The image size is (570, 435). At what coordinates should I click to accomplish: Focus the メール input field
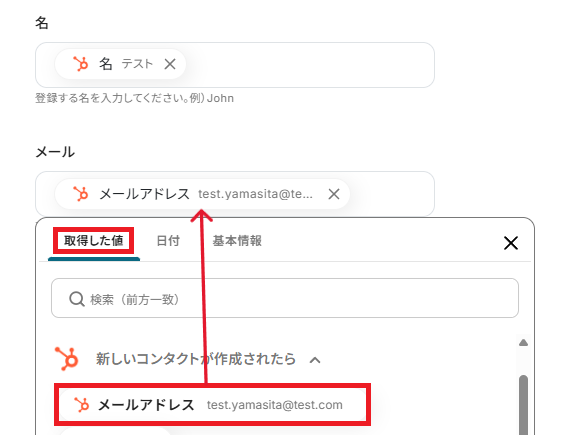235,194
